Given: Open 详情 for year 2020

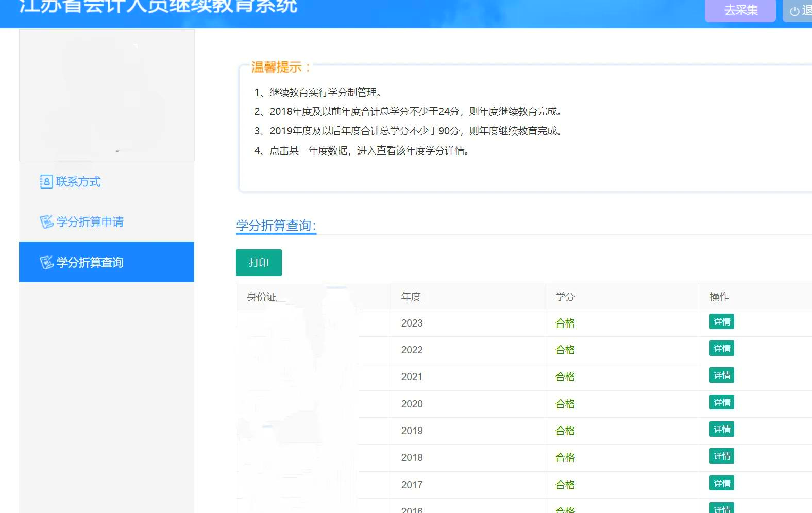Looking at the screenshot, I should coord(722,403).
